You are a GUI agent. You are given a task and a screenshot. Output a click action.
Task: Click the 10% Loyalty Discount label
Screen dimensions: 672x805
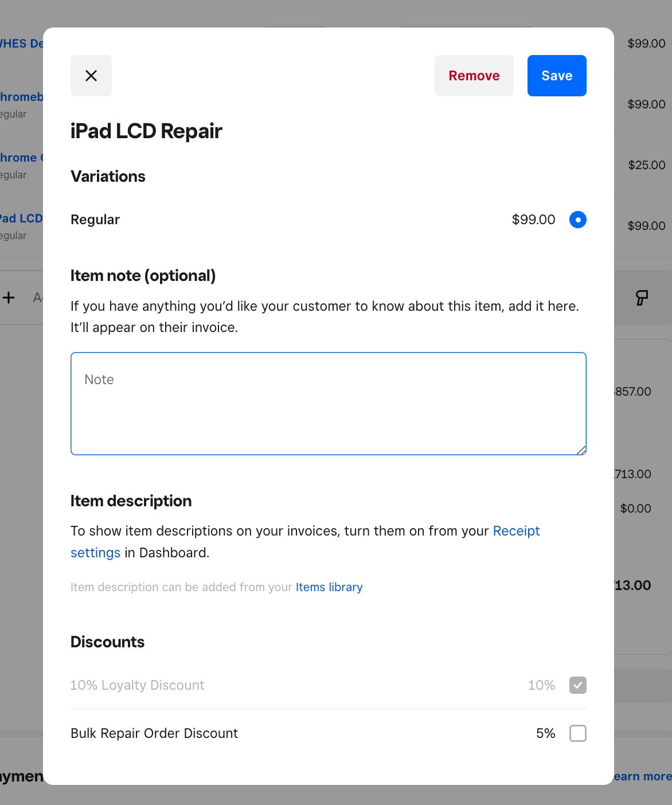138,685
